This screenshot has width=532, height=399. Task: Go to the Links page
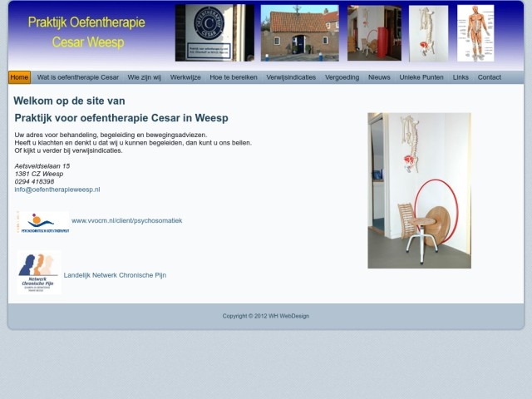[x=461, y=77]
